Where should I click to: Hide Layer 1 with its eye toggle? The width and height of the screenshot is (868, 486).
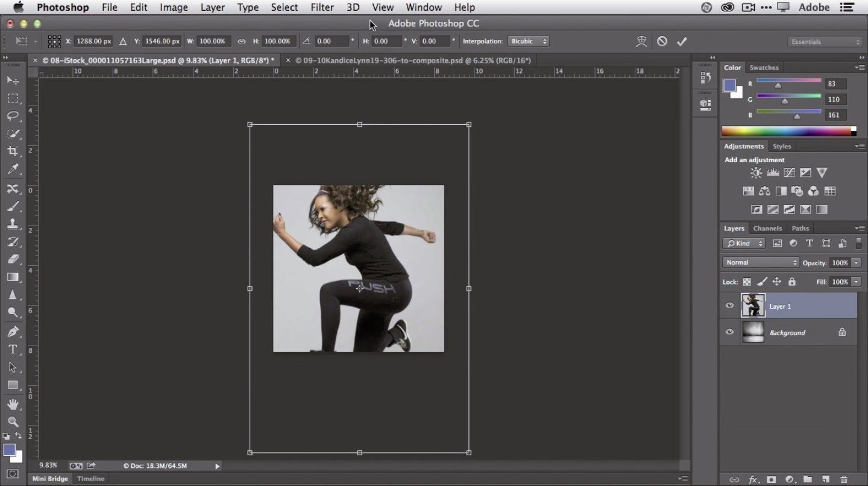coord(729,306)
